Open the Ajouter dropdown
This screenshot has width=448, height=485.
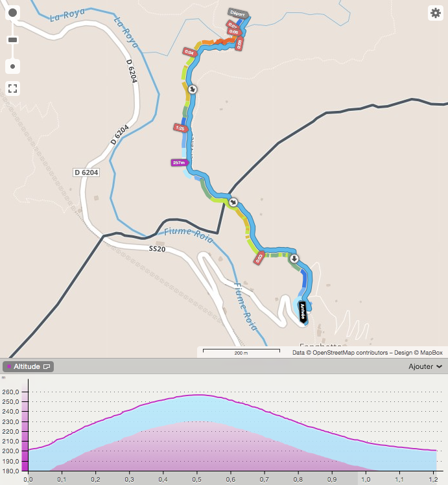[x=425, y=366]
